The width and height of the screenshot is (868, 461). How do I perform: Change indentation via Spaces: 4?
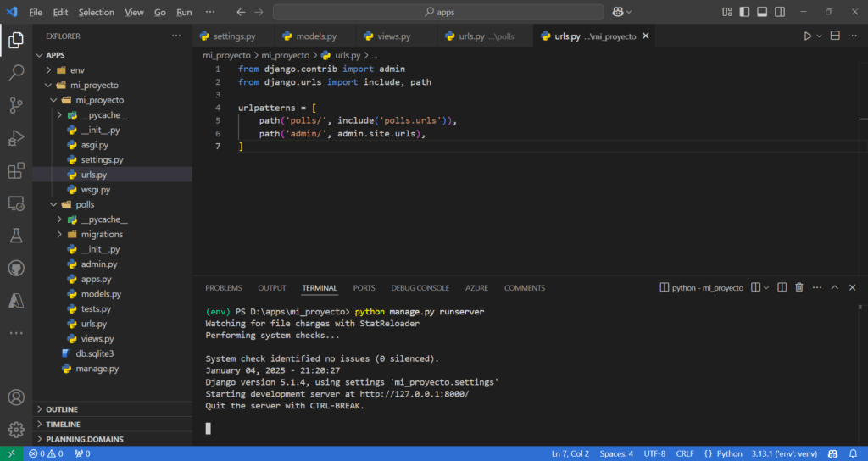pos(616,454)
